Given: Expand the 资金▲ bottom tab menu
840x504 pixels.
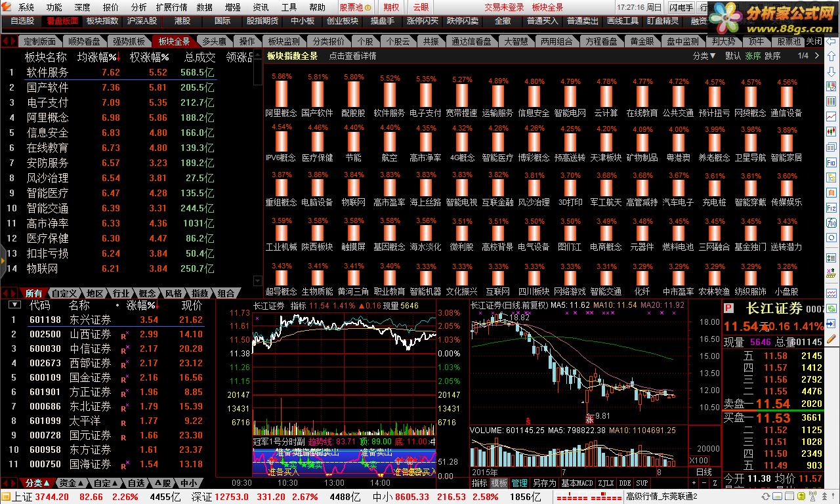Looking at the screenshot, I should coord(72,483).
